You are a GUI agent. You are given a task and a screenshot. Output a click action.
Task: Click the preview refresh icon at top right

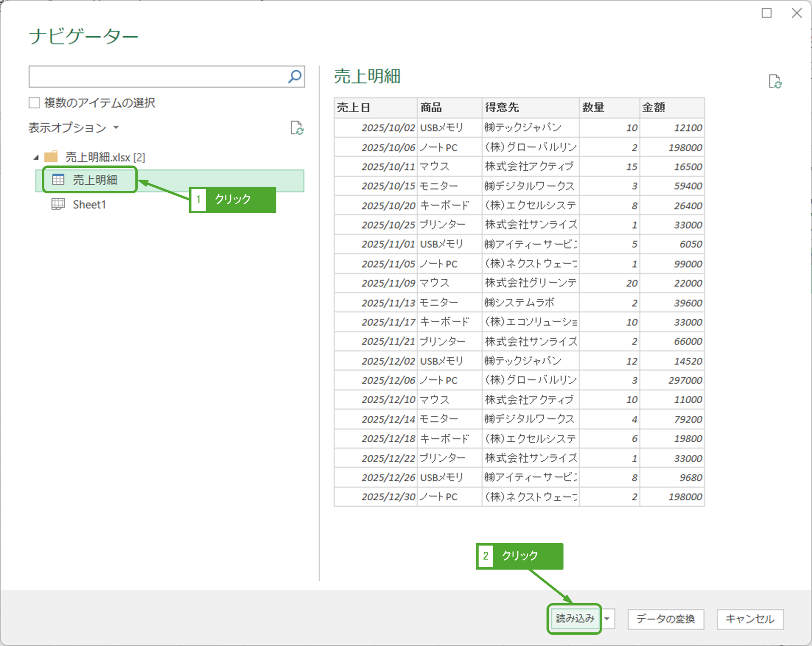click(x=775, y=82)
